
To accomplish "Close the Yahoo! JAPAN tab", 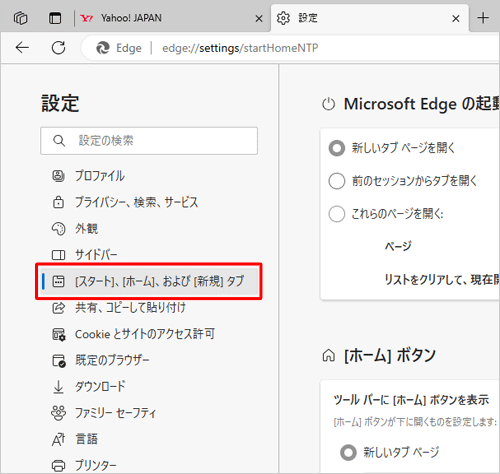I will (x=259, y=19).
